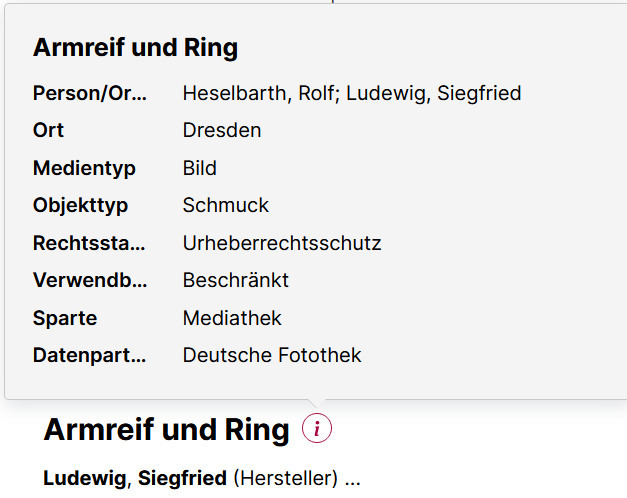This screenshot has height=498, width=627.
Task: Click the truncated Verwendb... label
Action: pos(89,281)
